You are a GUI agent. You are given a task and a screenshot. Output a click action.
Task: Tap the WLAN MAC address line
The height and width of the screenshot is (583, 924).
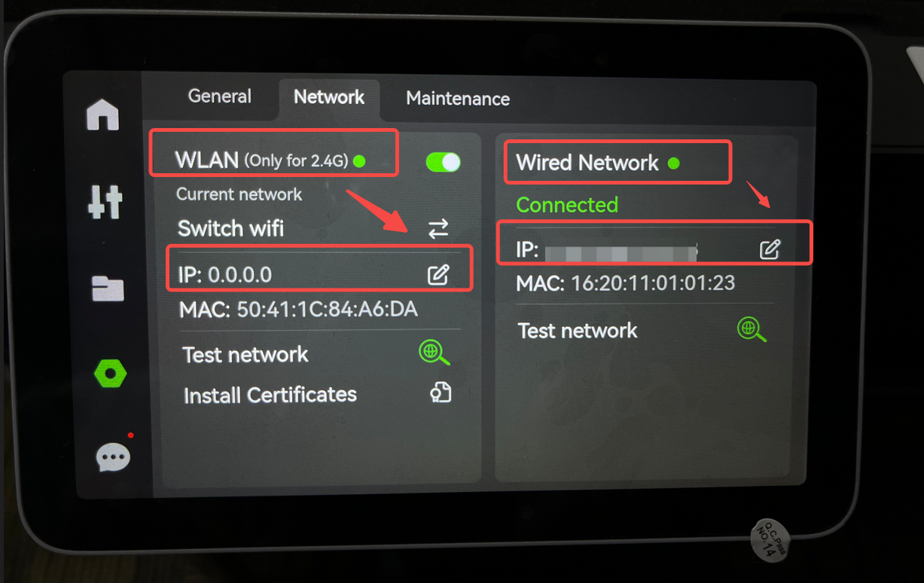click(x=298, y=310)
